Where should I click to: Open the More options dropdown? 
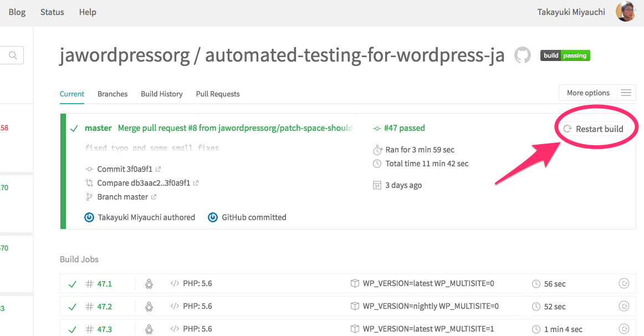pos(588,93)
